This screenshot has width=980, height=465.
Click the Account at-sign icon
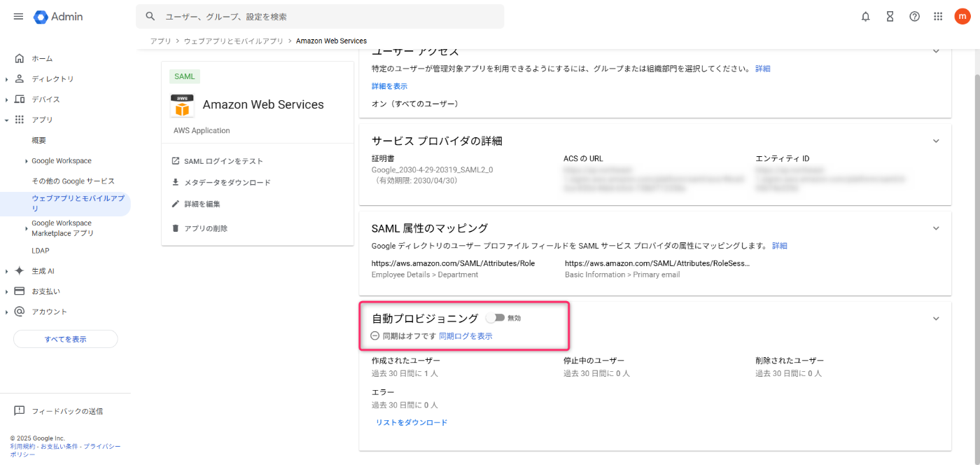tap(20, 311)
